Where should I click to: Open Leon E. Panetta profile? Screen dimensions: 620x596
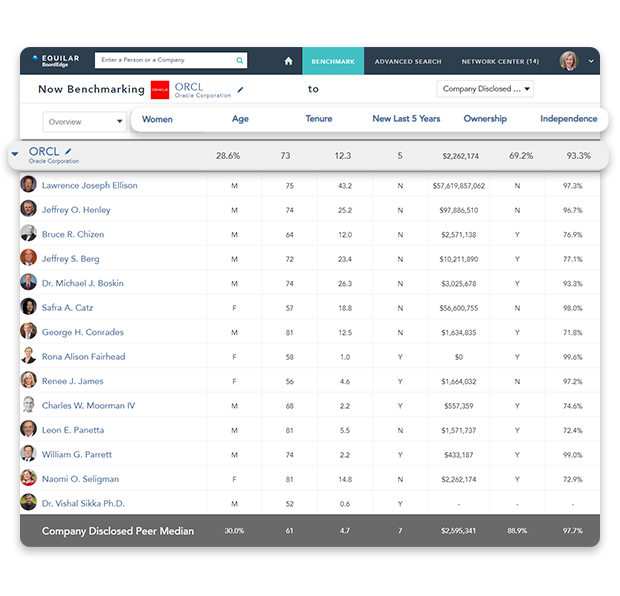(x=73, y=430)
